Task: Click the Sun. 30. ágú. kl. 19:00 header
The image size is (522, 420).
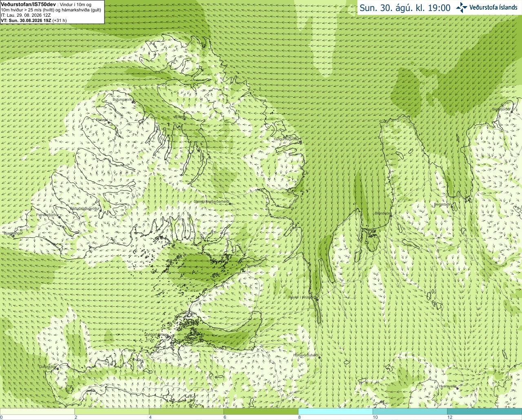Action: (x=405, y=8)
